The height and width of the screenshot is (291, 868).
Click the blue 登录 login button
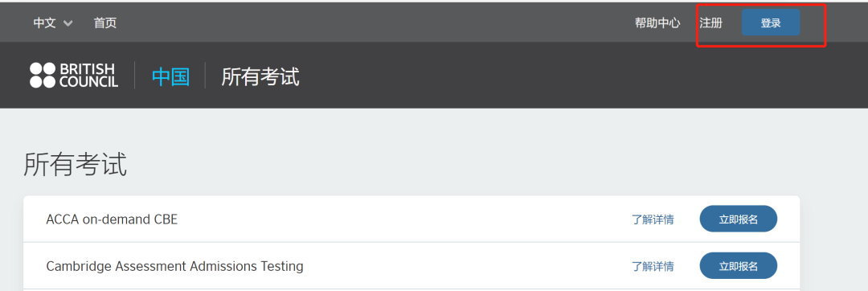pyautogui.click(x=771, y=23)
